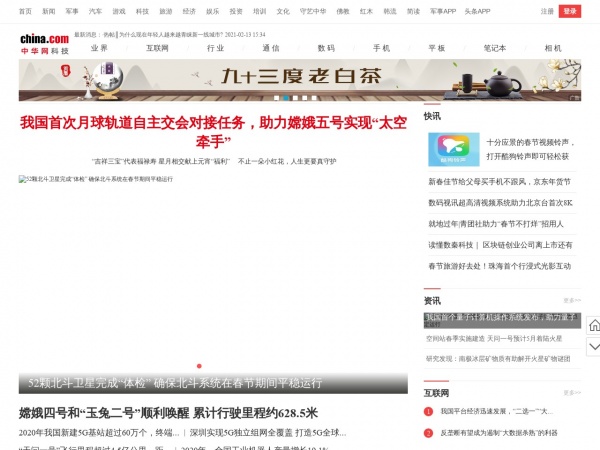Select the first banner carousel dot

coord(276,98)
